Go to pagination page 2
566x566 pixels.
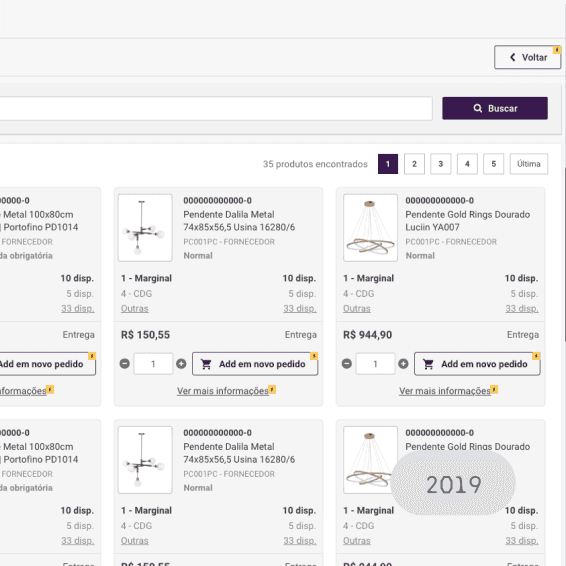(414, 164)
